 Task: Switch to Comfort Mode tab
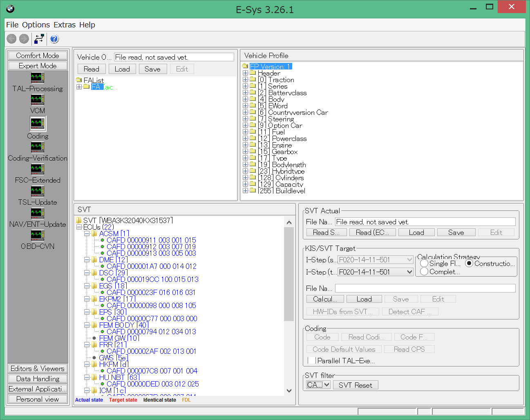(x=38, y=56)
